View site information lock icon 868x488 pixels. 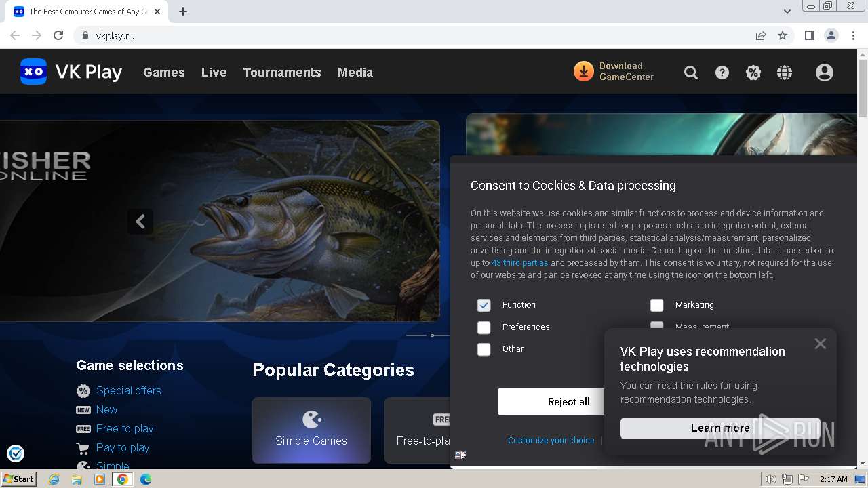(85, 35)
